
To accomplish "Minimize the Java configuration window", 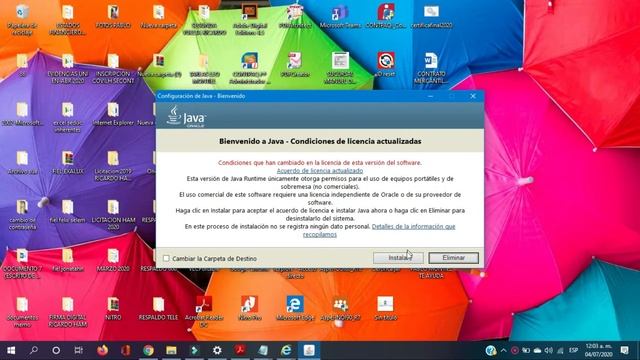I will (430, 96).
